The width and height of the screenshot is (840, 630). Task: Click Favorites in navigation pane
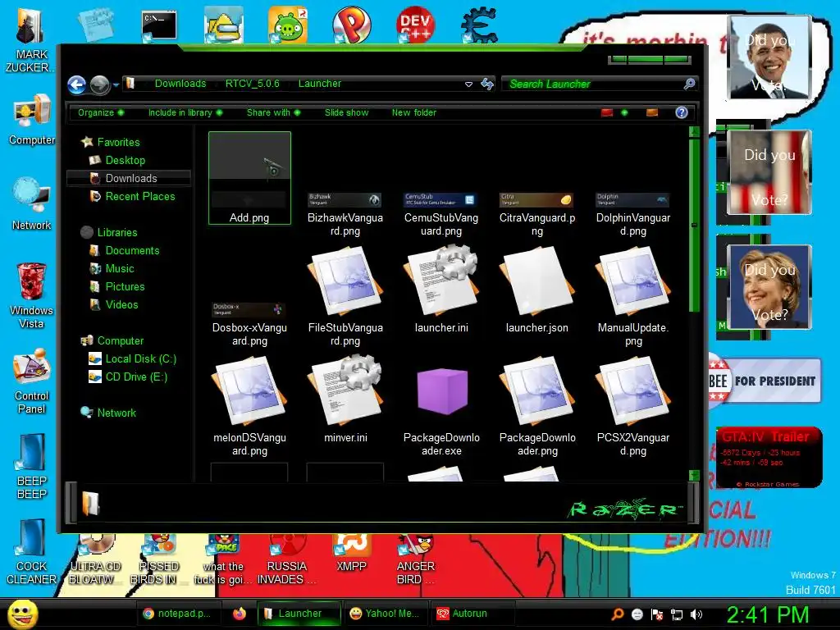click(x=118, y=142)
